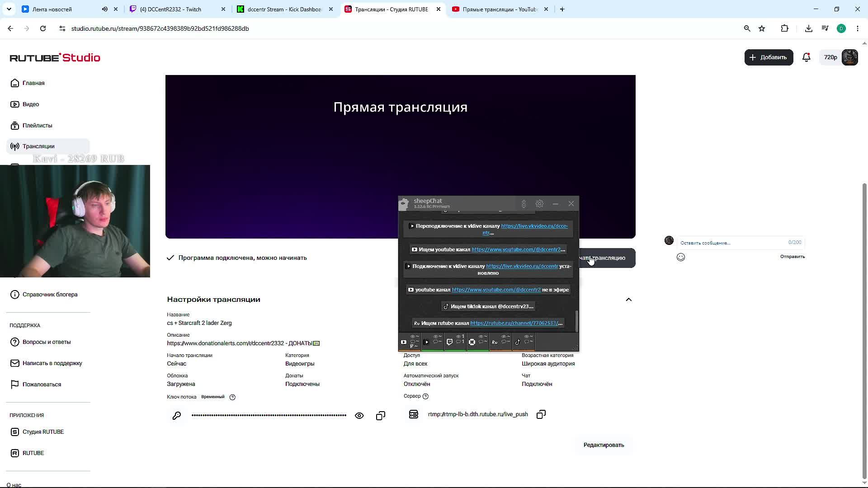This screenshot has width=868, height=488.
Task: Open the notifications bell
Action: [806, 57]
